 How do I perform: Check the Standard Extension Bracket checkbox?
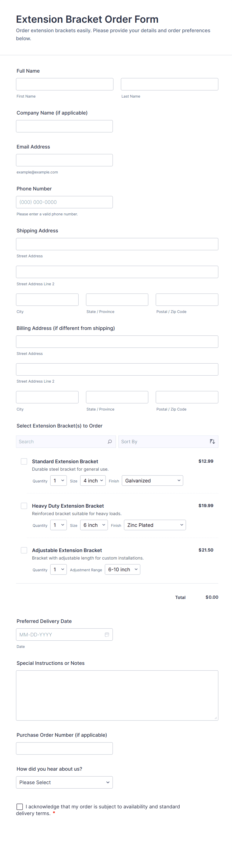click(x=23, y=461)
